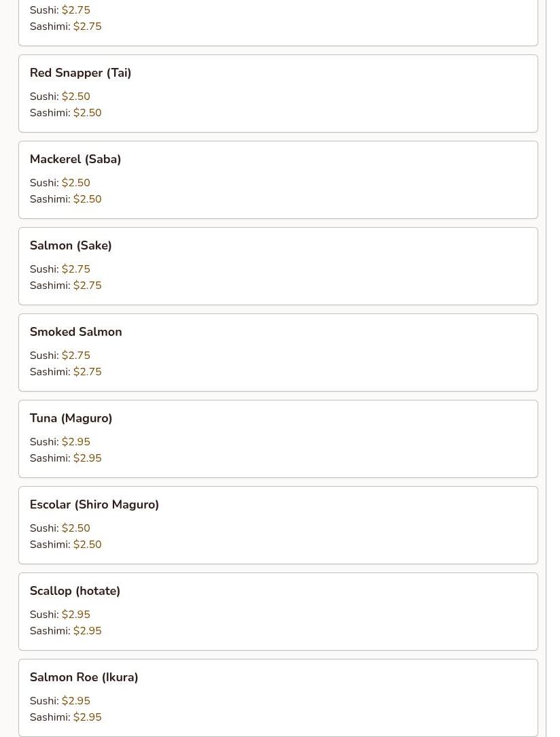Click the Salmon Roe (Ikura) sushi price
The image size is (560, 737).
[x=75, y=701]
